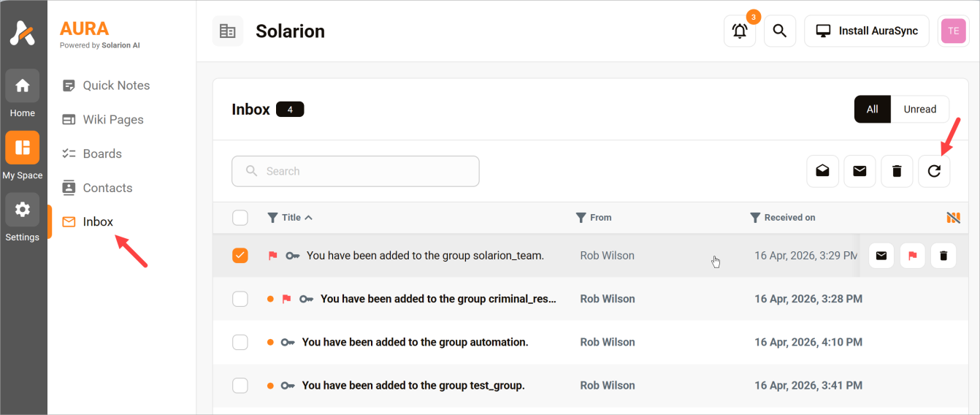Open the Settings gear

(23, 210)
